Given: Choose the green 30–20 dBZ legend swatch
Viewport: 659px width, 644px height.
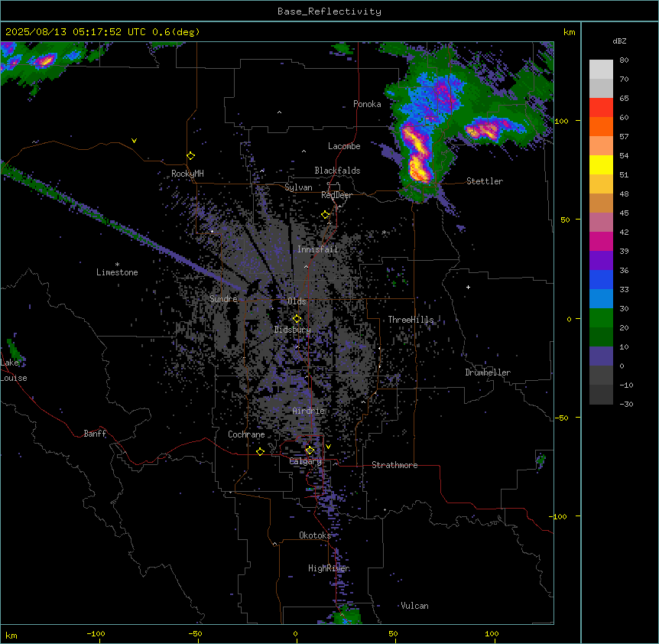Looking at the screenshot, I should (x=601, y=318).
